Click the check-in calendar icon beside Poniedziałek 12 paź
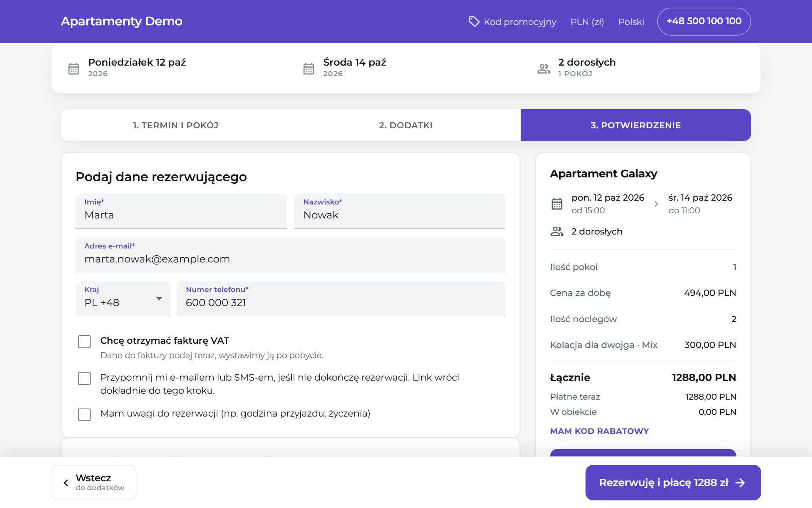 click(x=74, y=69)
